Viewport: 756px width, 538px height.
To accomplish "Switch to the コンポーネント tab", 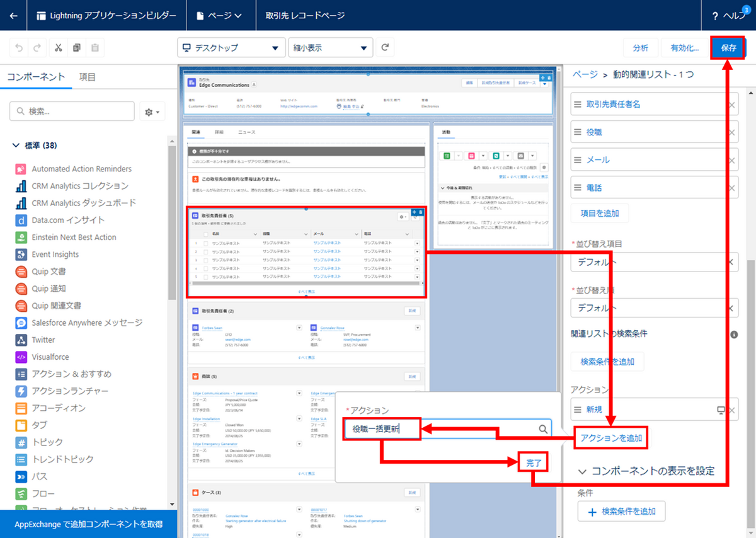I will pyautogui.click(x=36, y=77).
